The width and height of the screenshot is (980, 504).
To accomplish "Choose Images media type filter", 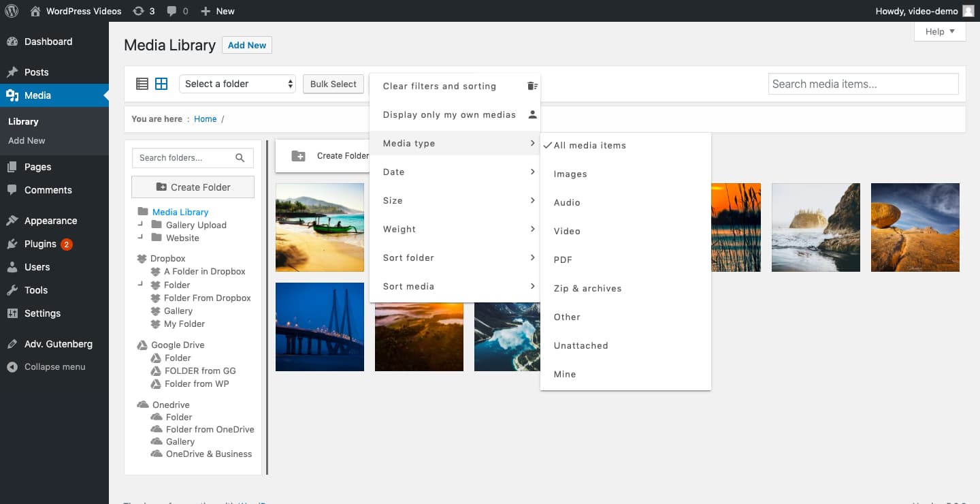I will pos(570,174).
